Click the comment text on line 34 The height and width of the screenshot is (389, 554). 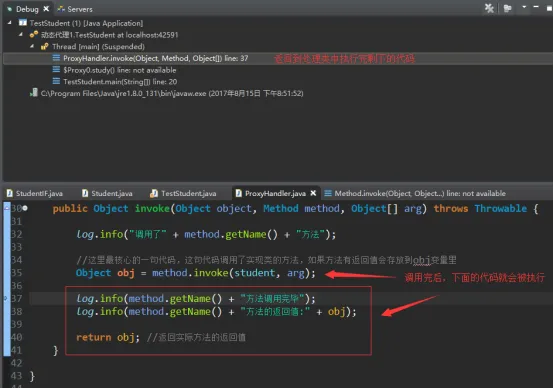(266, 260)
